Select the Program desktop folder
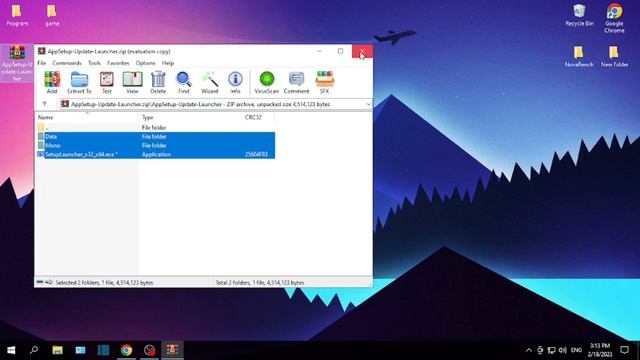 pyautogui.click(x=17, y=16)
